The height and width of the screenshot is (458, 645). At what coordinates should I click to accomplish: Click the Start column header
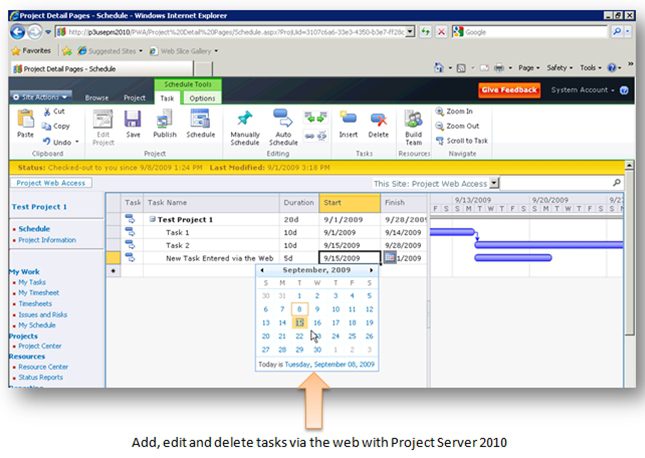(x=349, y=202)
